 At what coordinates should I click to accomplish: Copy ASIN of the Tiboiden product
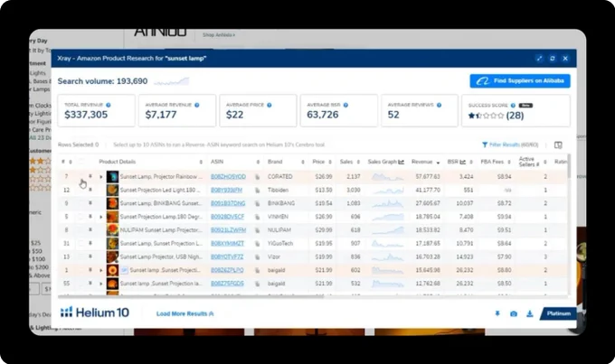[x=257, y=191]
